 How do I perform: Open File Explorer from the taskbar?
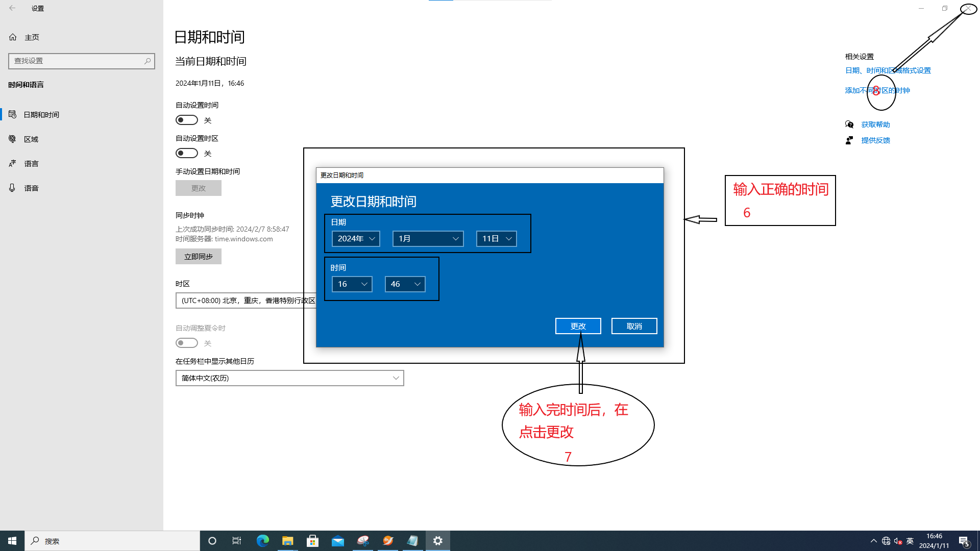287,541
